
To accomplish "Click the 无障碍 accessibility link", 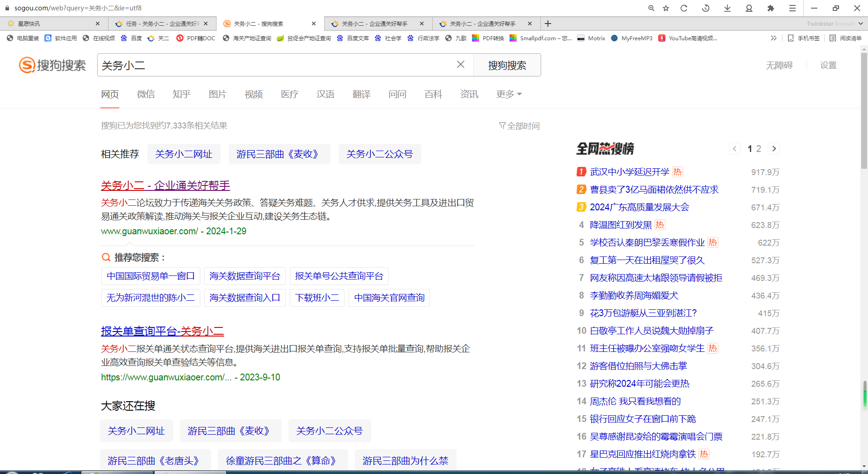I will pyautogui.click(x=779, y=65).
